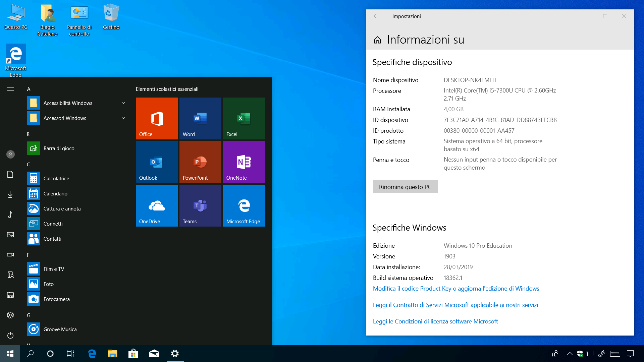Launch Cattura e annota app
644x362 pixels.
coord(77,208)
